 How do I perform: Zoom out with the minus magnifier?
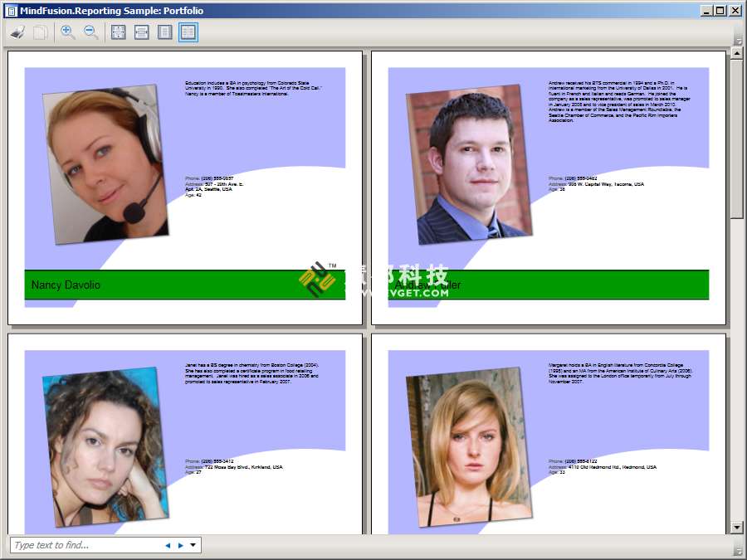point(90,32)
